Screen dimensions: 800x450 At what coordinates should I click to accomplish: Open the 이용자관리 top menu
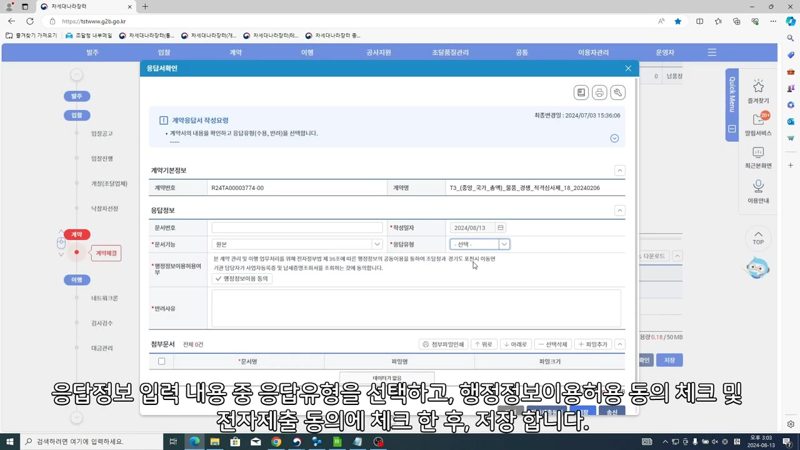point(593,53)
